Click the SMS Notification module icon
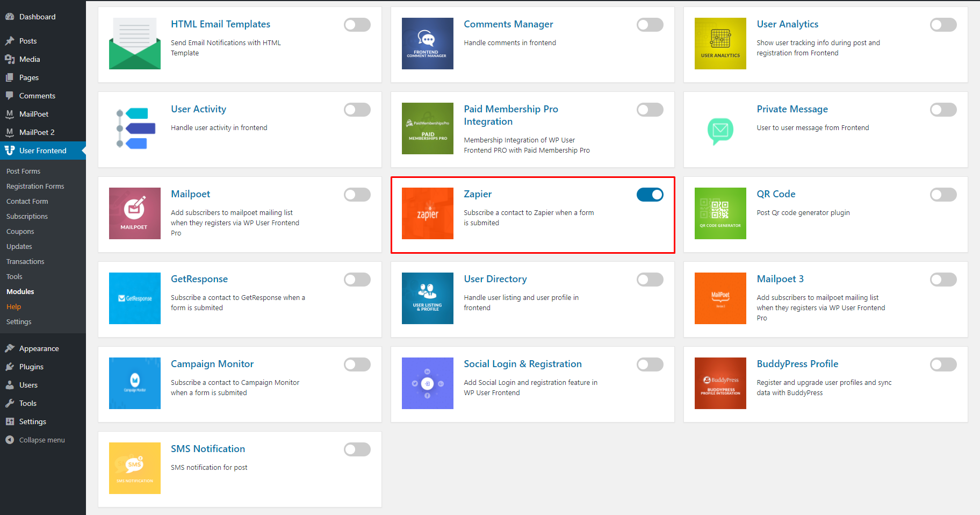Screen dimensions: 980x515 (134, 468)
